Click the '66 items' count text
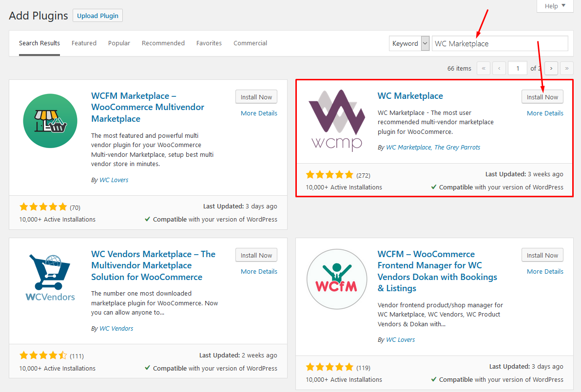 click(459, 69)
